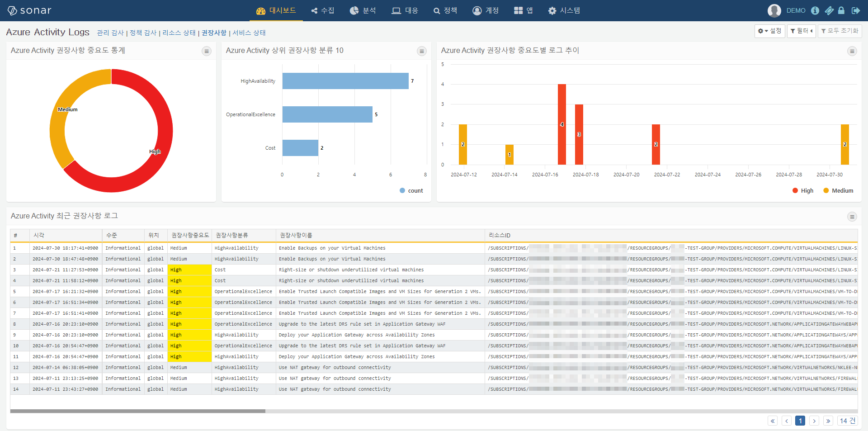
Task: Toggle the Medium series legend
Action: coord(839,191)
